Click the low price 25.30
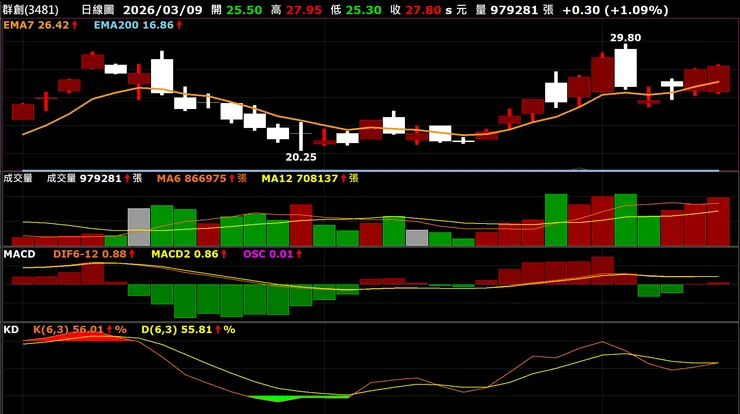Screen dimensions: 740x414 363,10
